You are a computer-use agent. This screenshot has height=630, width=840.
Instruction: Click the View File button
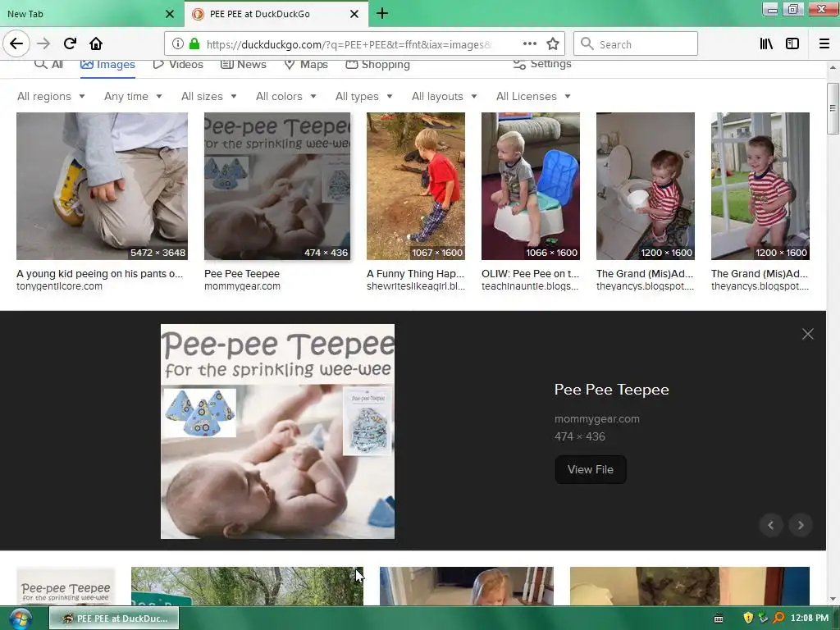click(591, 470)
